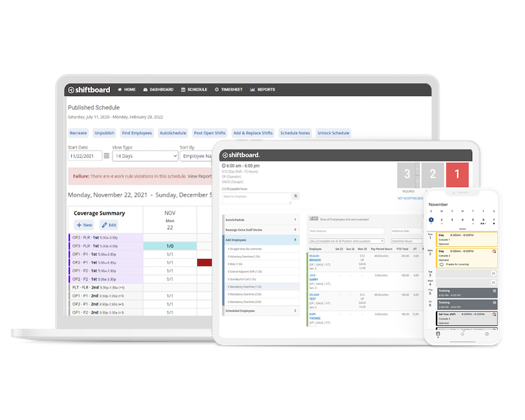Screen dimensions: 525x420
Task: Tap the shifts briefcase icon on the phone
Action: 438,333
